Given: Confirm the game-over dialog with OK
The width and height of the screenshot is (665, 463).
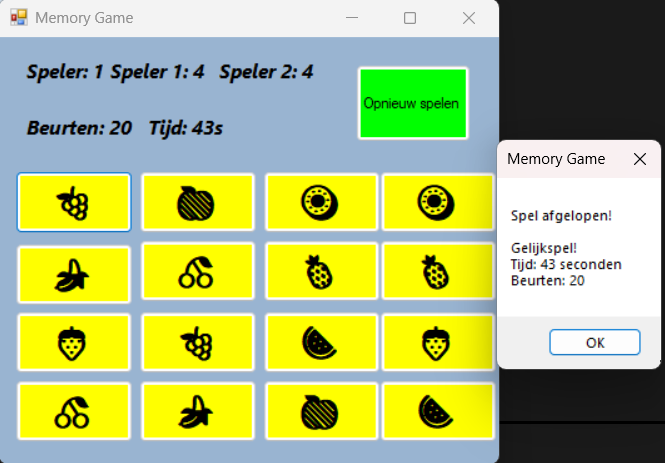Looking at the screenshot, I should (x=595, y=342).
